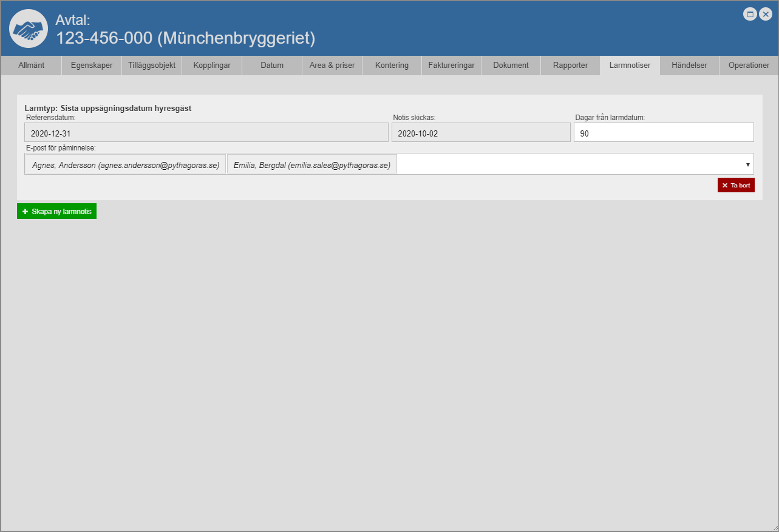Open the Dokument tab
The image size is (779, 532).
tap(511, 66)
